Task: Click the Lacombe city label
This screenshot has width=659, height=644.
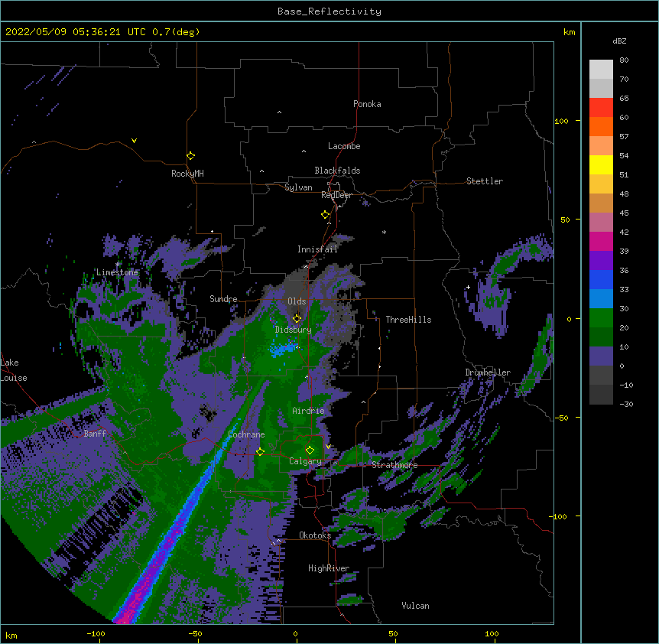Action: [x=344, y=146]
